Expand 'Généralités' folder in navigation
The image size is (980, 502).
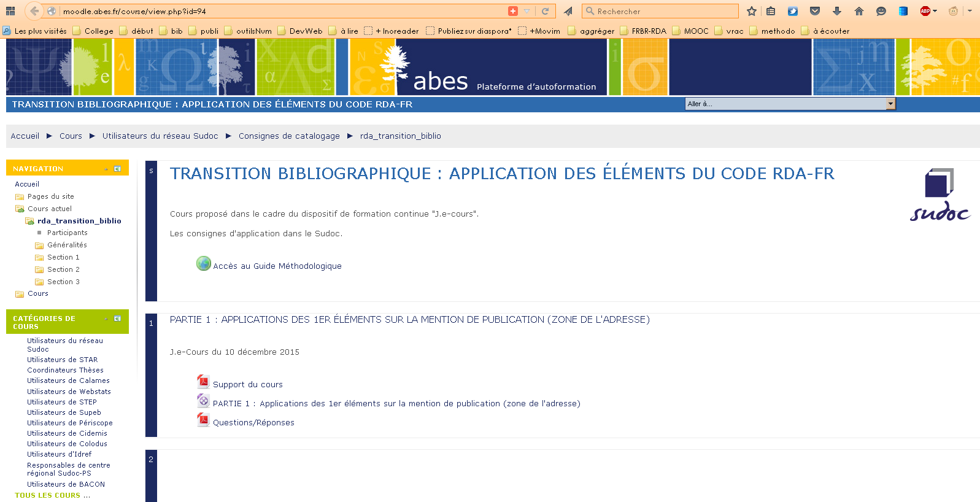[61, 245]
